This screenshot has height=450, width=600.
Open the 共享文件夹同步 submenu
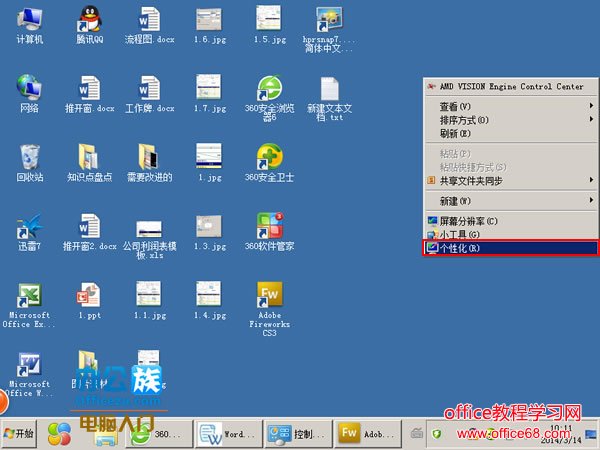click(511, 181)
